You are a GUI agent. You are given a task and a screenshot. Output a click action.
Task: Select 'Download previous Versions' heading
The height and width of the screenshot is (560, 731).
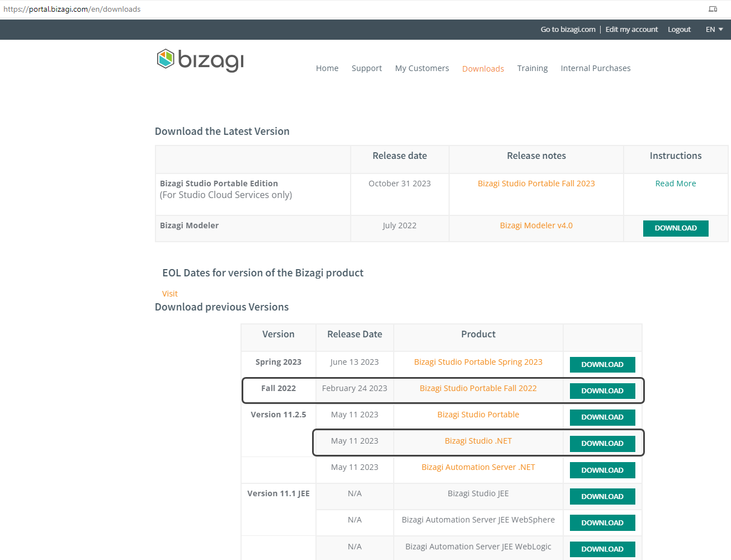(221, 307)
